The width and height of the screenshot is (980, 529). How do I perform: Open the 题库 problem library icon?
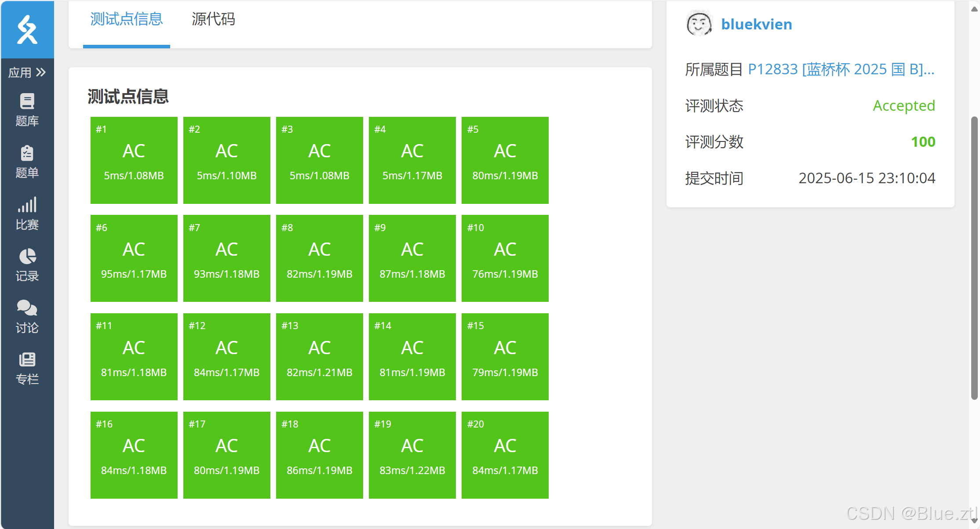pyautogui.click(x=27, y=101)
